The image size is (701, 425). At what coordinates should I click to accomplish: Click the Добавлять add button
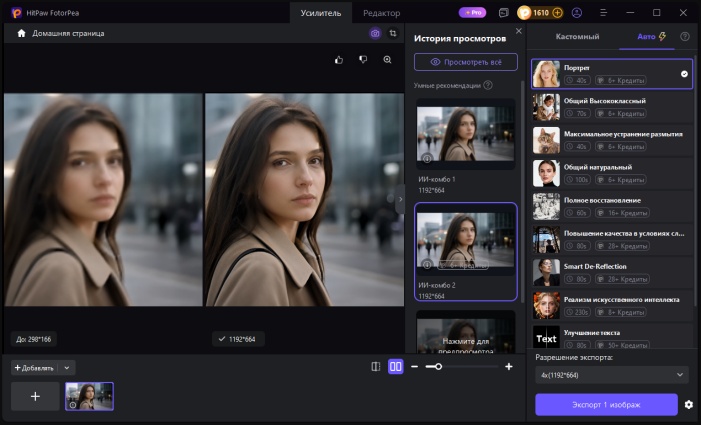[34, 368]
